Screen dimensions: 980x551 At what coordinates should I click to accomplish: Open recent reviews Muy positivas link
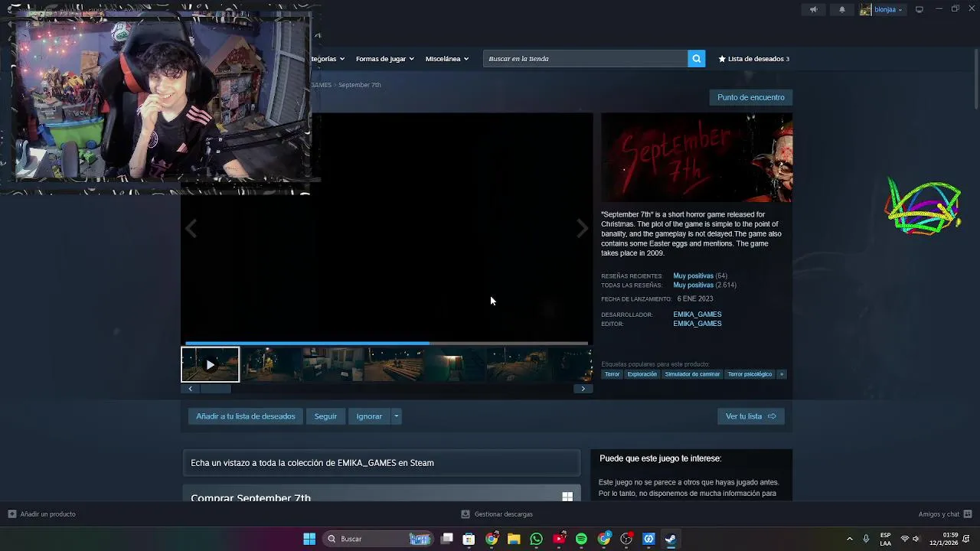point(693,275)
